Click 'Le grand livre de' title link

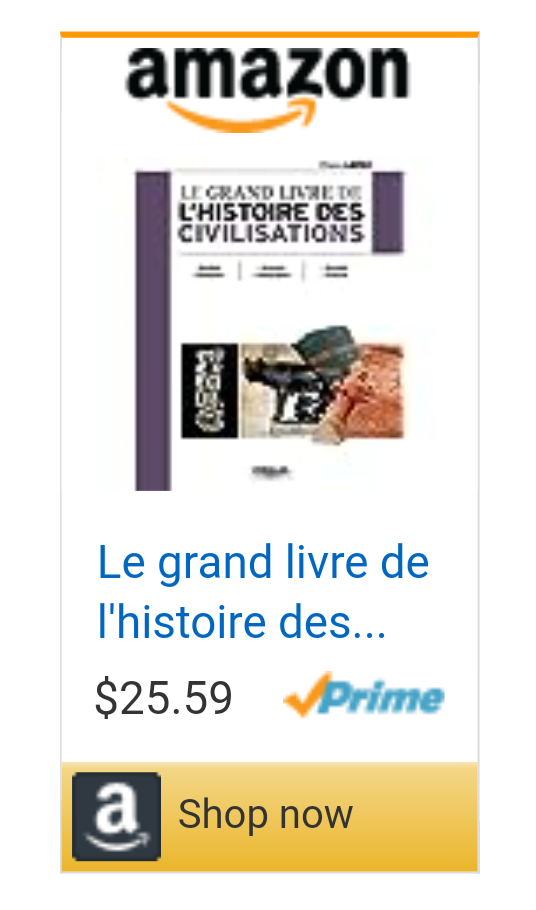tap(263, 562)
